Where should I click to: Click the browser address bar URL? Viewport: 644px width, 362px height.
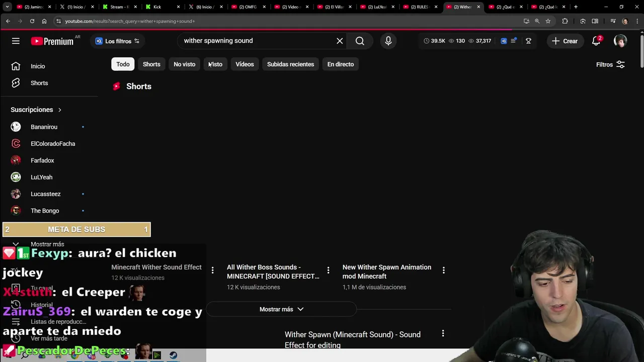(130, 21)
